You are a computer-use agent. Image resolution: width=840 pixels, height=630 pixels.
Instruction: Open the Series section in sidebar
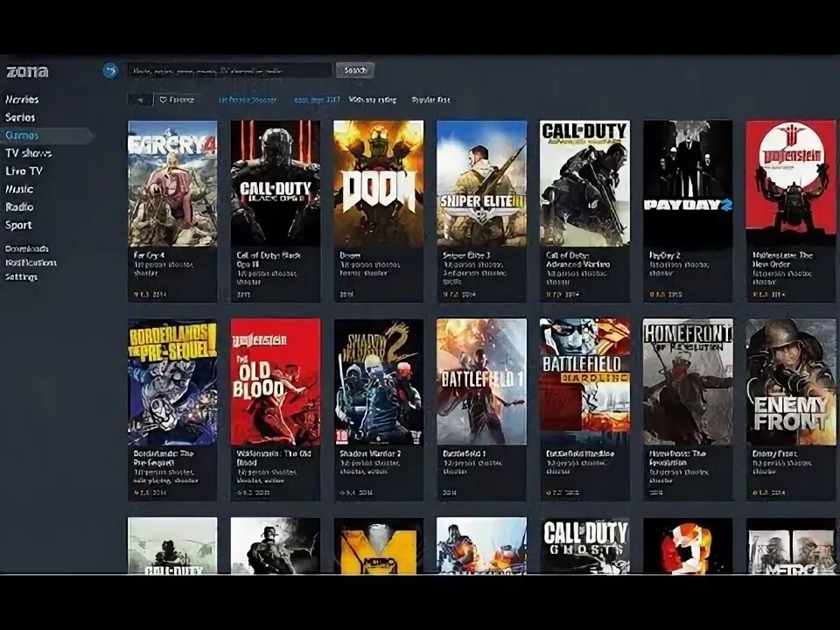(x=20, y=117)
